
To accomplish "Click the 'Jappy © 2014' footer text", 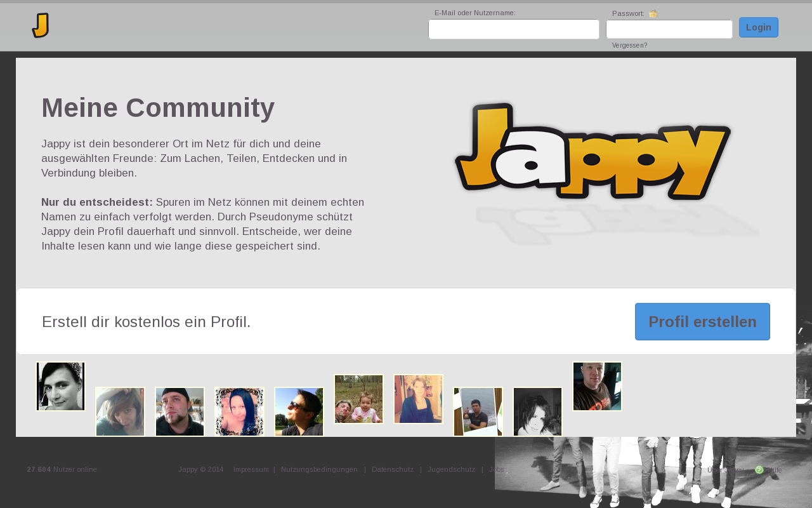I will coord(200,470).
